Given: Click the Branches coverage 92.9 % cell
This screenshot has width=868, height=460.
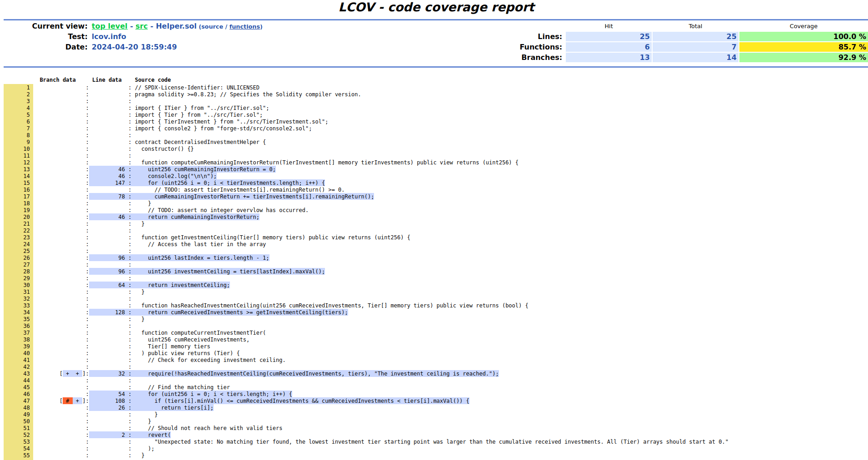Looking at the screenshot, I should [x=803, y=58].
